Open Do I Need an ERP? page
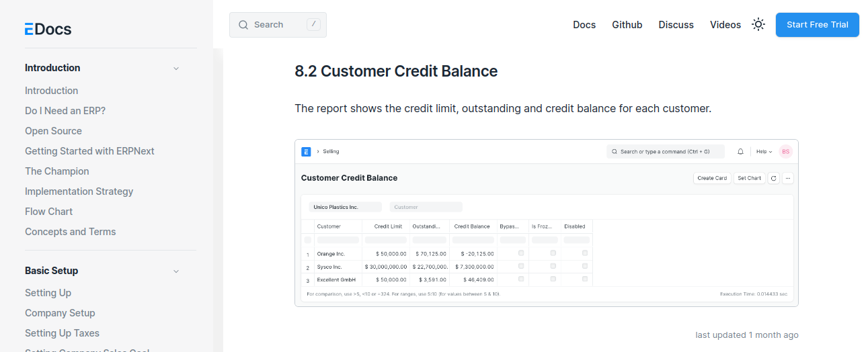This screenshot has width=868, height=352. click(x=65, y=111)
